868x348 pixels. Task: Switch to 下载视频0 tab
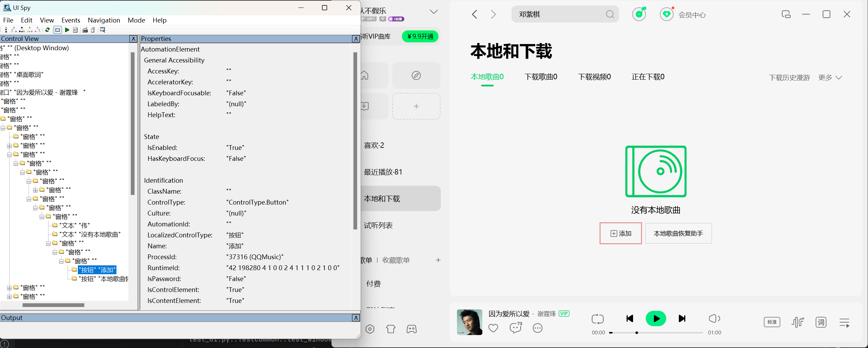pos(594,77)
